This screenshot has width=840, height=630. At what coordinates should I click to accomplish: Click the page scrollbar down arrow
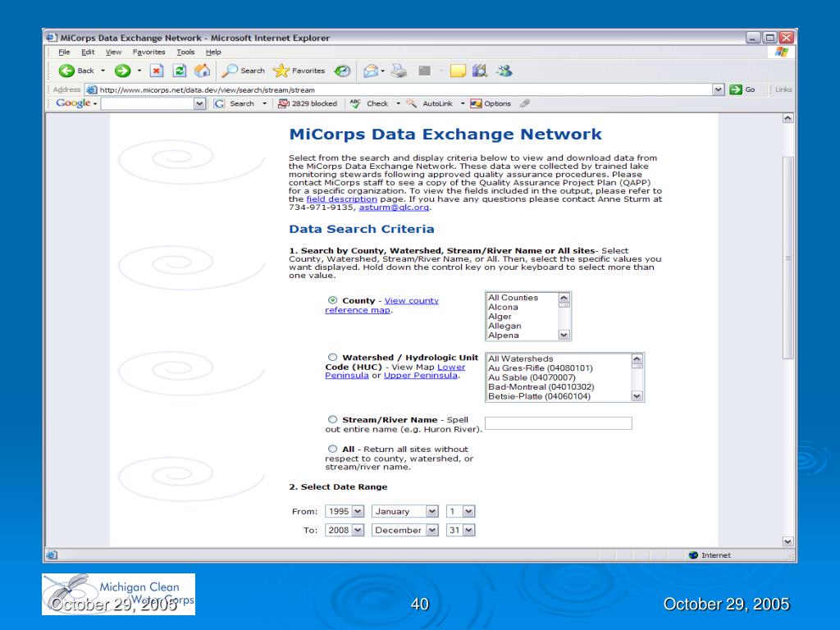pos(787,541)
